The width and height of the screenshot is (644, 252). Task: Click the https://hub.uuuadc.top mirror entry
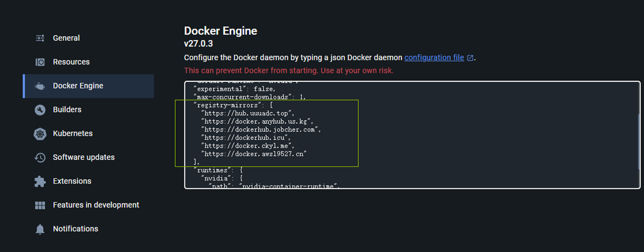[x=248, y=113]
